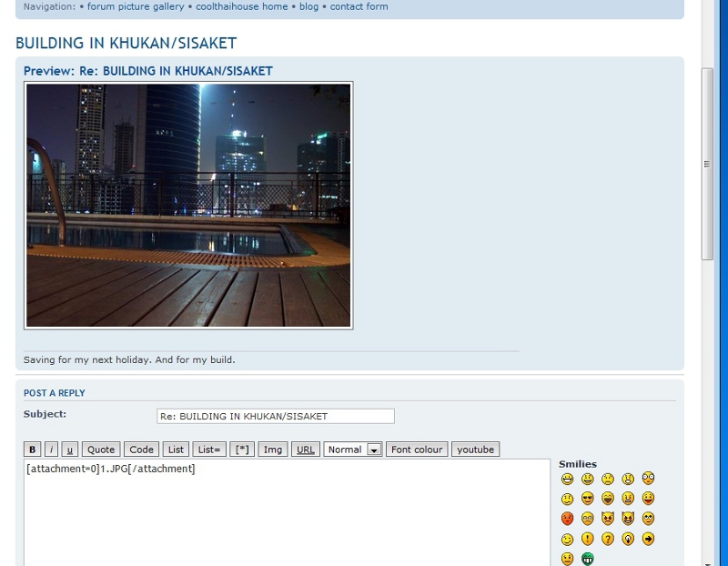
Task: Toggle italic text formatting
Action: pos(51,450)
